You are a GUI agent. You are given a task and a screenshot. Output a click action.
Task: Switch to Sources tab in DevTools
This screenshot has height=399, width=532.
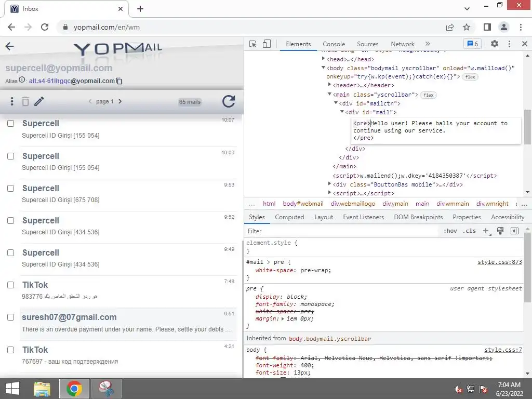[x=367, y=44]
